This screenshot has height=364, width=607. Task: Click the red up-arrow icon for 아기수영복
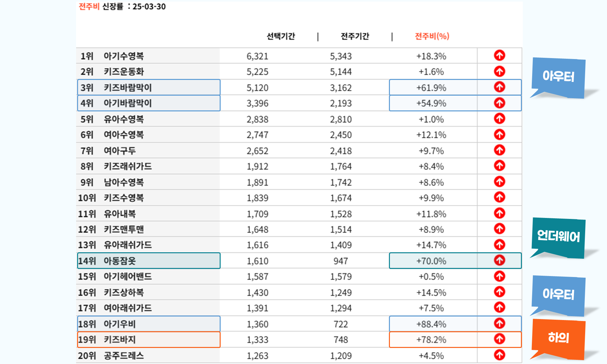[x=499, y=56]
